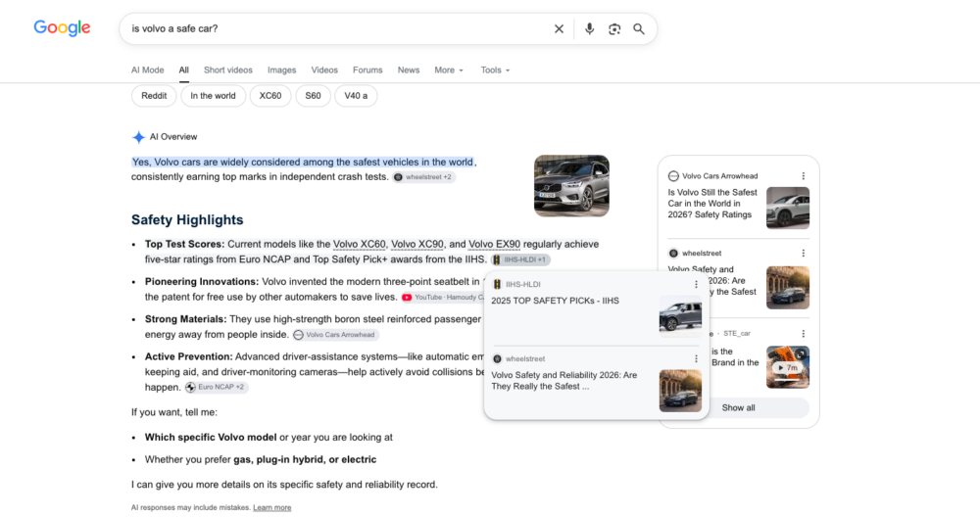The width and height of the screenshot is (980, 517).
Task: Click the Google logo
Action: click(x=62, y=28)
